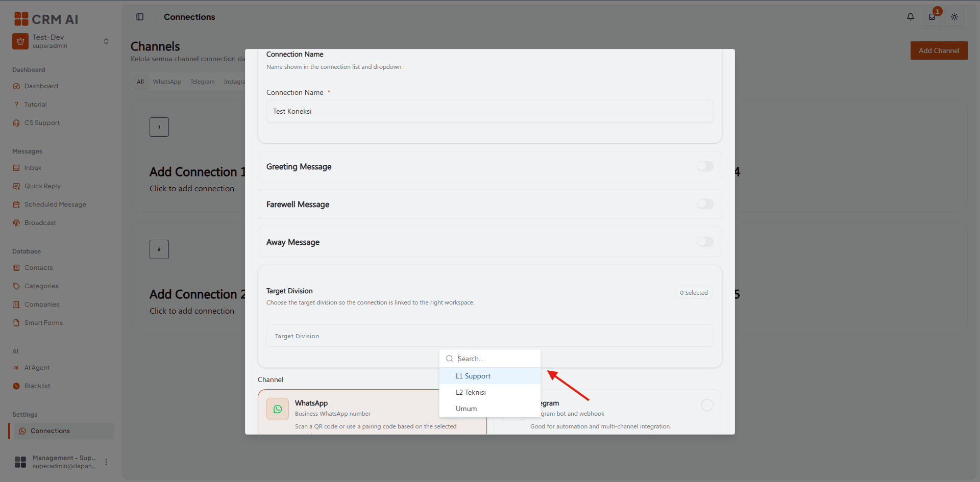Click the WhatsApp channel icon in dialog
Viewport: 980px width, 482px height.
pyautogui.click(x=278, y=409)
